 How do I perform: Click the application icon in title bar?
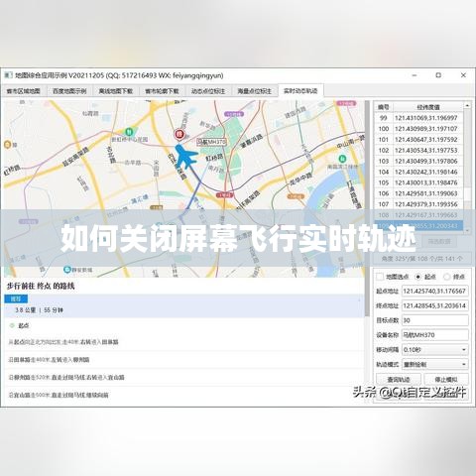pos(9,75)
